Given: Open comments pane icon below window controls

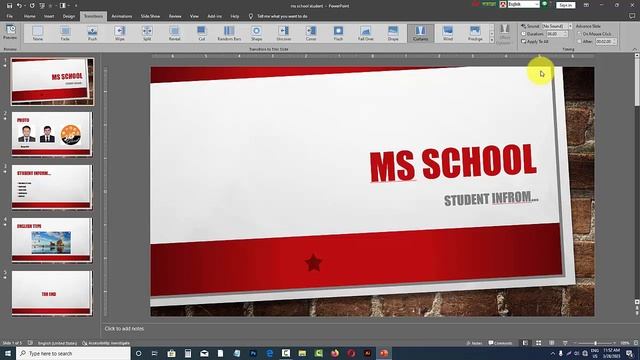Looking at the screenshot, I should 632,16.
